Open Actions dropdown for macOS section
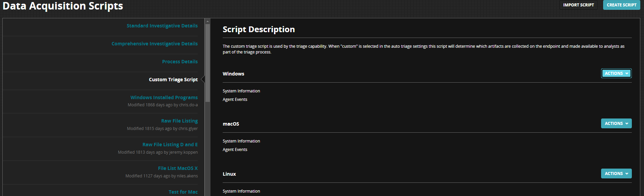Image resolution: width=644 pixels, height=196 pixels. click(616, 124)
